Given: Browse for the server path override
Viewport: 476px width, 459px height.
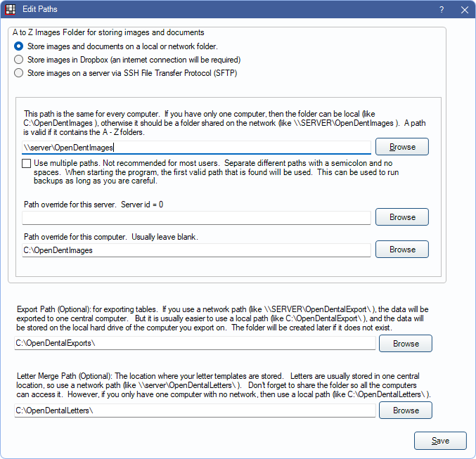Looking at the screenshot, I should 402,217.
